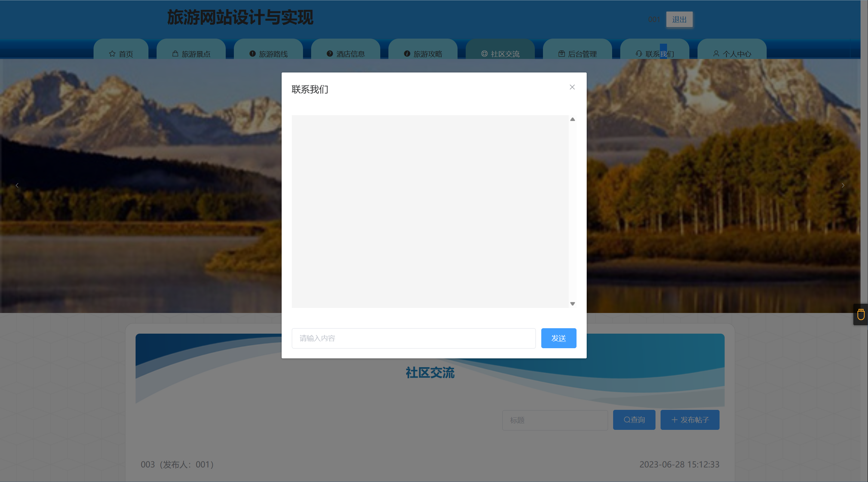Viewport: 868px width, 482px height.
Task: Click the lifebuoy icon beside 社区交流
Action: (x=484, y=54)
